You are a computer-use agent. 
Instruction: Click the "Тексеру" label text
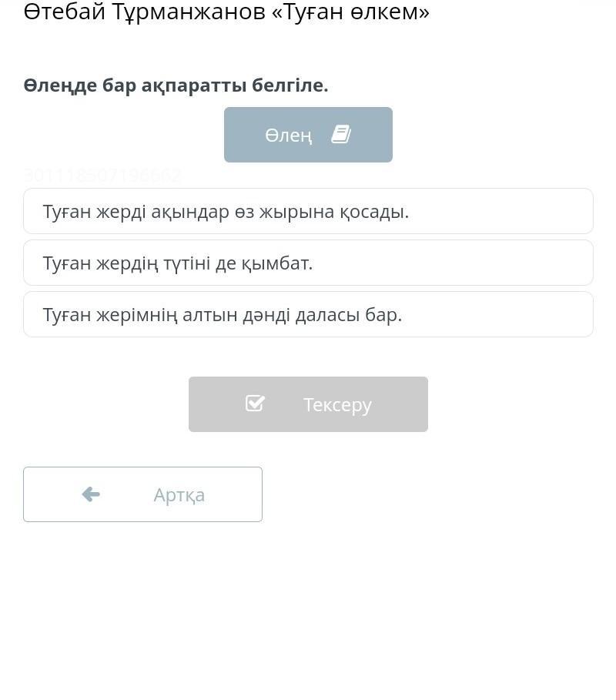point(337,404)
